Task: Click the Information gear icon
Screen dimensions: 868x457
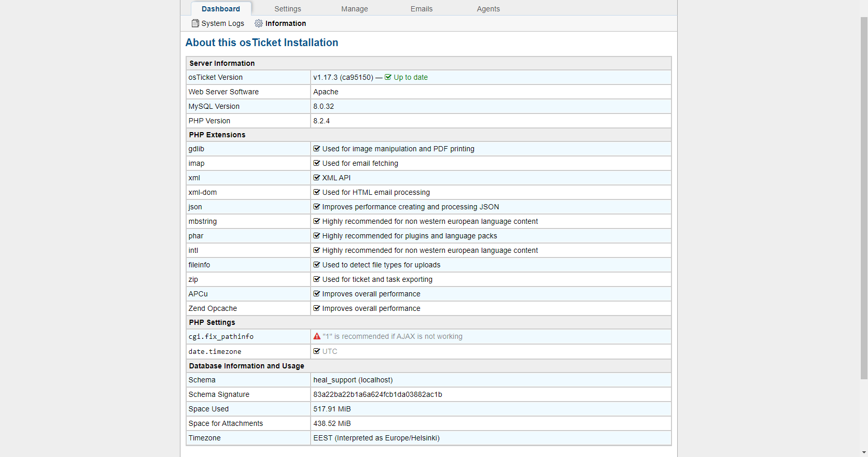Action: [x=259, y=23]
